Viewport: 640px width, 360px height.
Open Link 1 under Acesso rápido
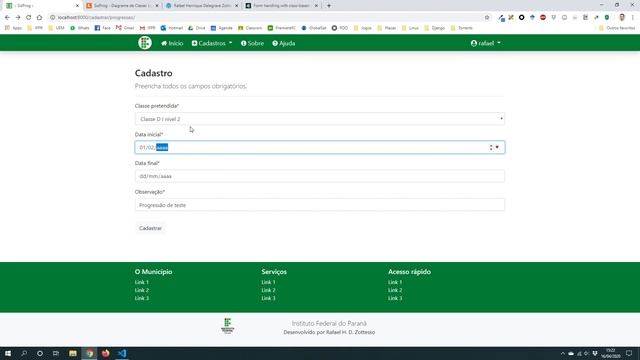pos(395,282)
